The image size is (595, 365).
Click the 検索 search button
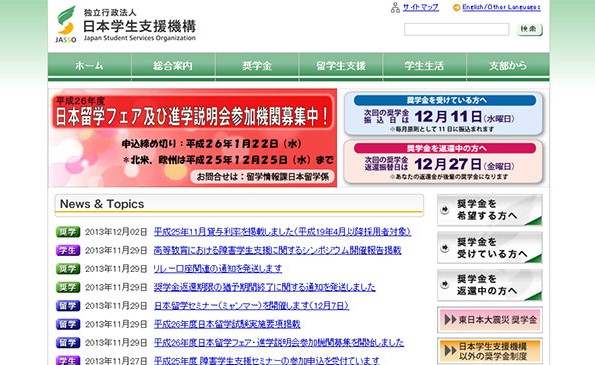coord(529,29)
